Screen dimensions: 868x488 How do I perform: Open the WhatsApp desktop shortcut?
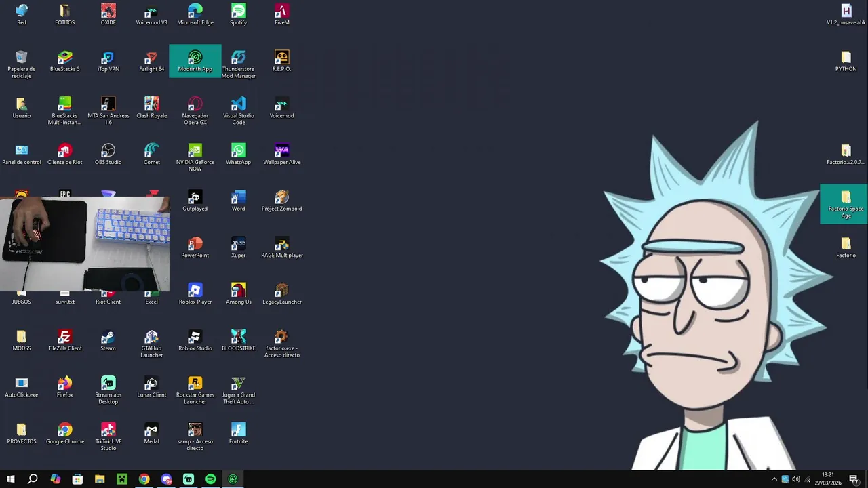pos(239,155)
